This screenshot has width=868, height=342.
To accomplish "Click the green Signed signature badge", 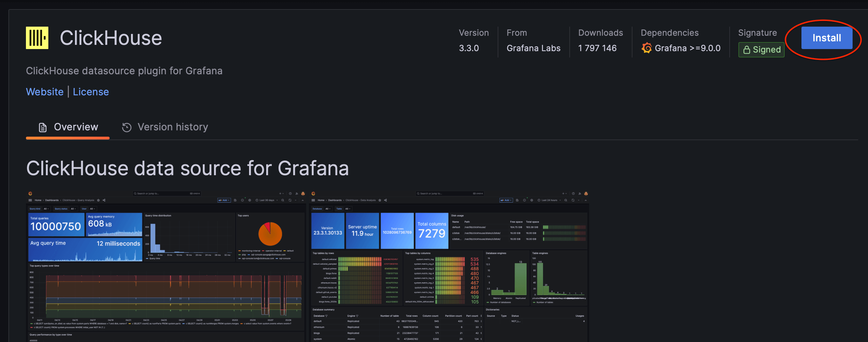I will click(761, 50).
